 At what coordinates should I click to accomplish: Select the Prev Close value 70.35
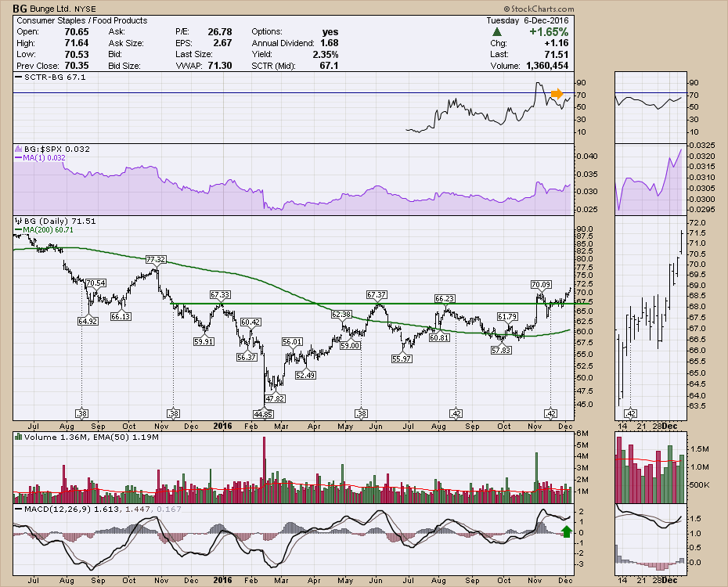click(x=77, y=66)
